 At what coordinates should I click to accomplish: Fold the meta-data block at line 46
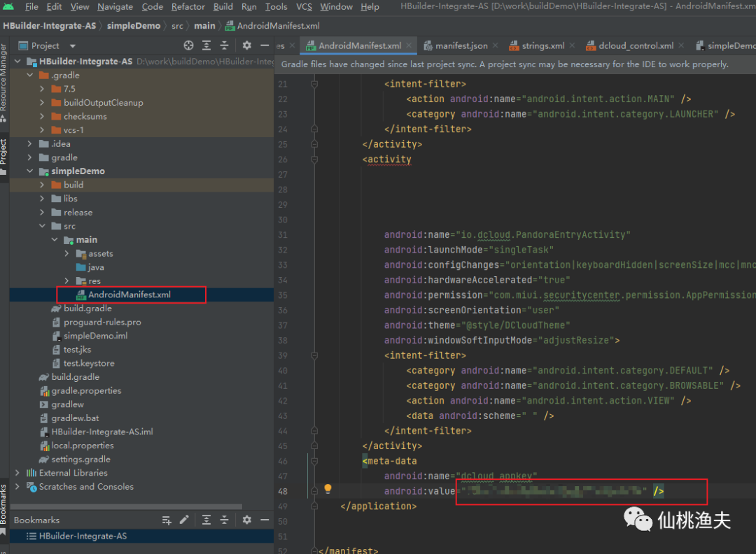pyautogui.click(x=314, y=461)
